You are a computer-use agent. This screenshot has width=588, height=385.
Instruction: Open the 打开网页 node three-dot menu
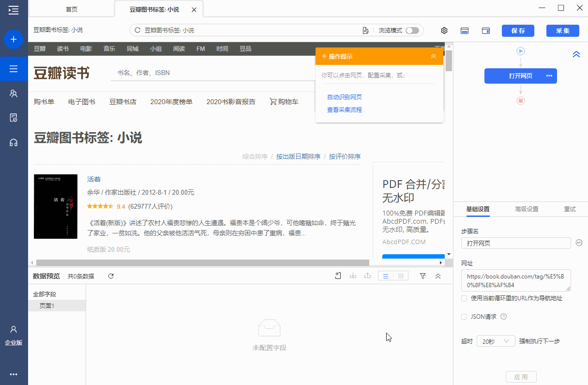click(549, 76)
